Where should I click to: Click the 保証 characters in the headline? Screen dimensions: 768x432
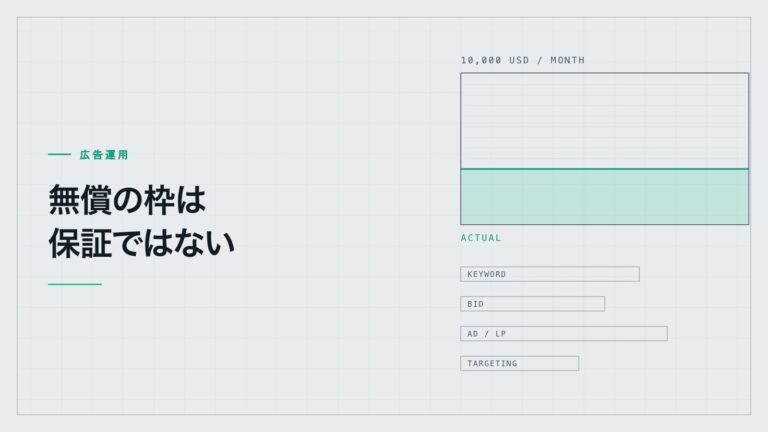coord(80,243)
